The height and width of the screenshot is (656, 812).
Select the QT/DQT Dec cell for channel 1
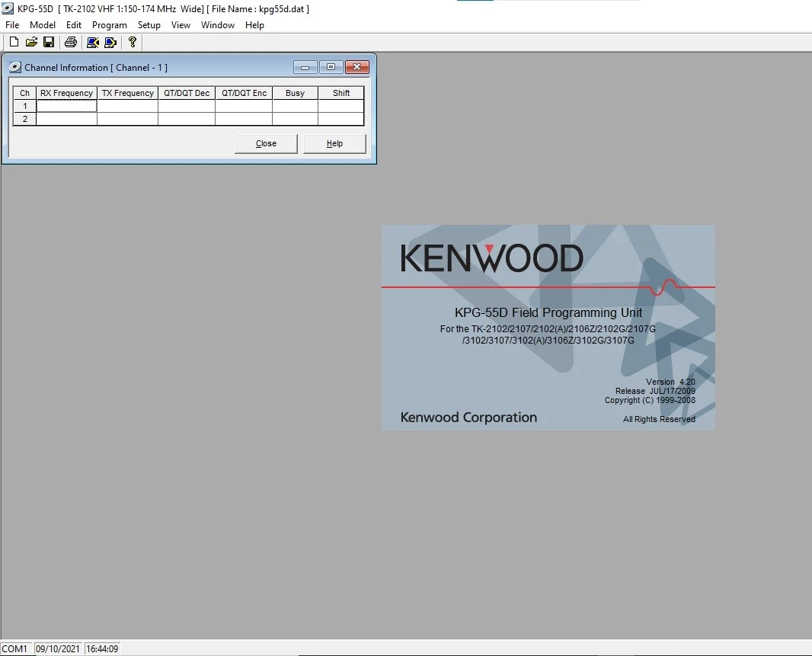tap(187, 106)
